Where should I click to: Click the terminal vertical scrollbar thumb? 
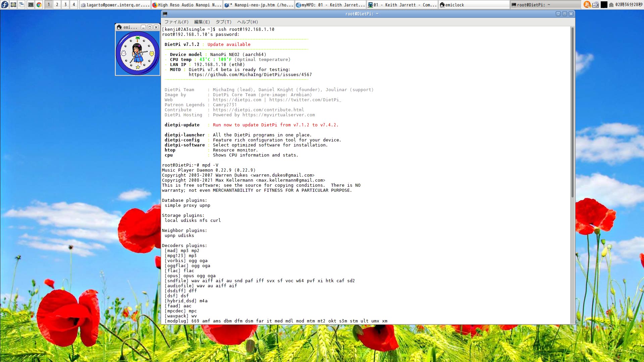point(572,112)
